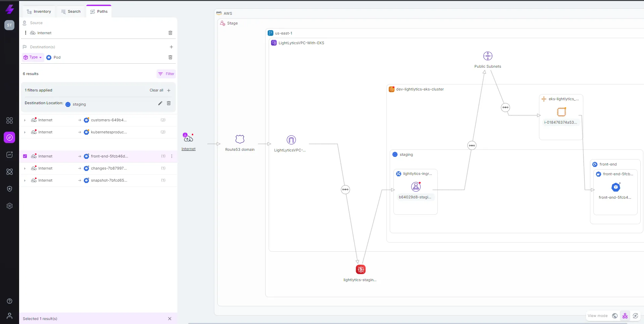The width and height of the screenshot is (644, 324).
Task: Switch to the third view mode icon
Action: coord(635,316)
